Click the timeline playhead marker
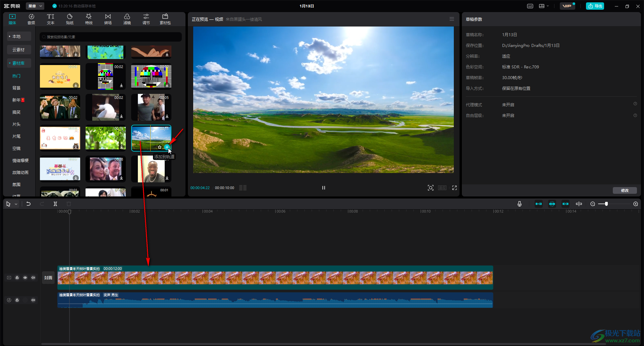Viewport: 644px width, 346px height. tap(69, 212)
